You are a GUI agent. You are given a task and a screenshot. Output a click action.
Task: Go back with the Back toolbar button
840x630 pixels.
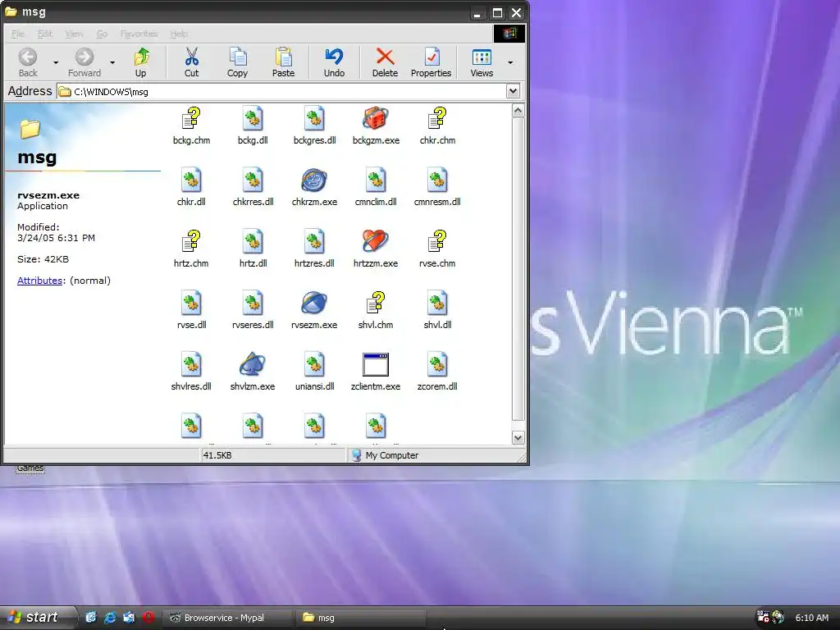(28, 62)
